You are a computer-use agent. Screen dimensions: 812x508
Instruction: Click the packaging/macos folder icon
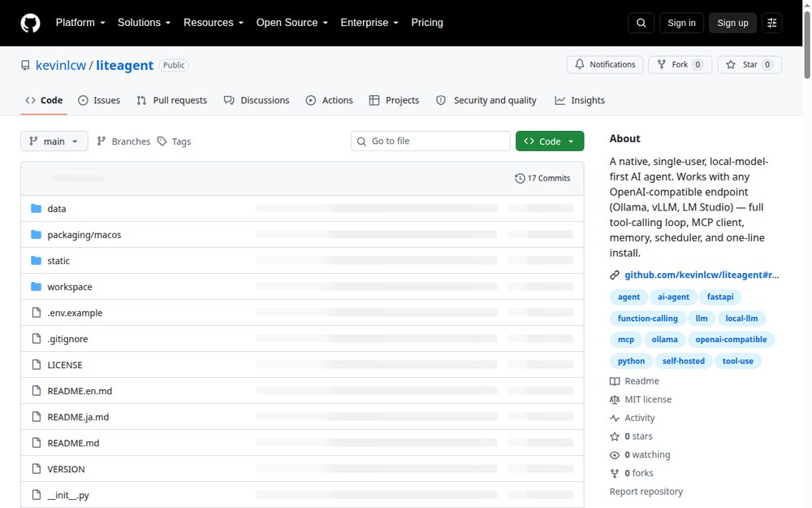point(36,234)
